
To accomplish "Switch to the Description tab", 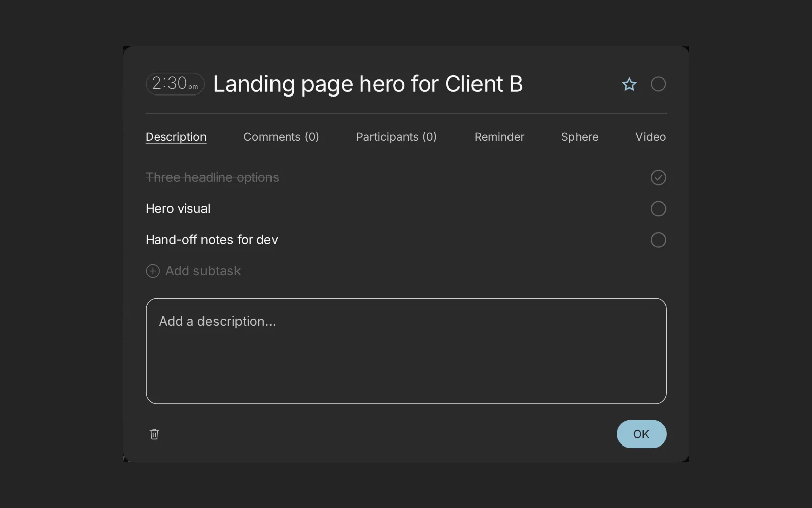I will [176, 137].
